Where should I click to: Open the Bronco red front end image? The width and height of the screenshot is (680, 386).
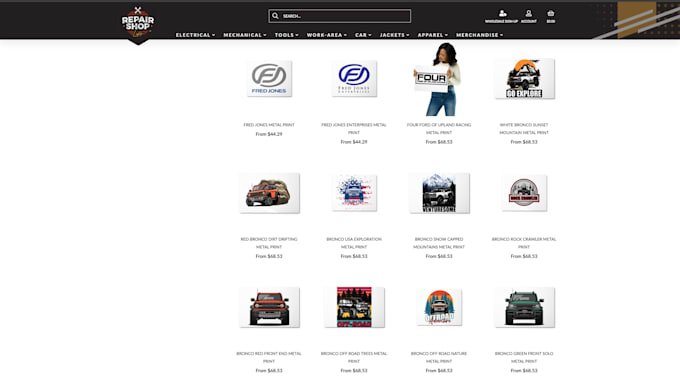coord(269,307)
